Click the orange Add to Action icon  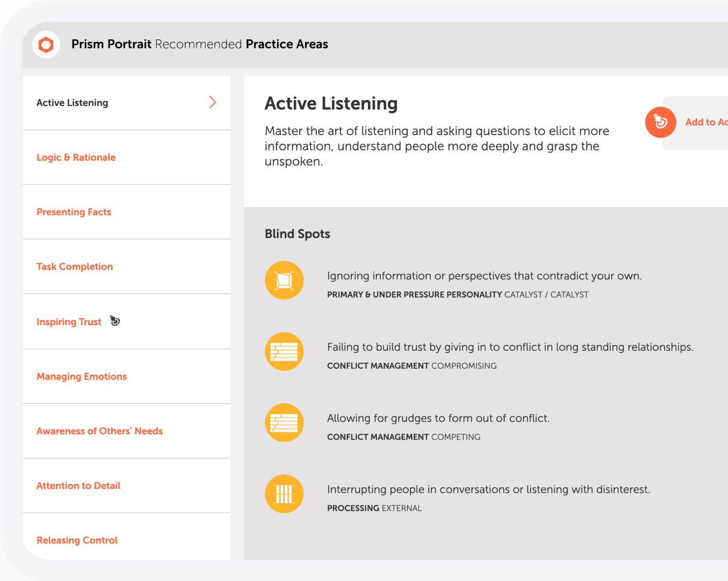(x=660, y=122)
